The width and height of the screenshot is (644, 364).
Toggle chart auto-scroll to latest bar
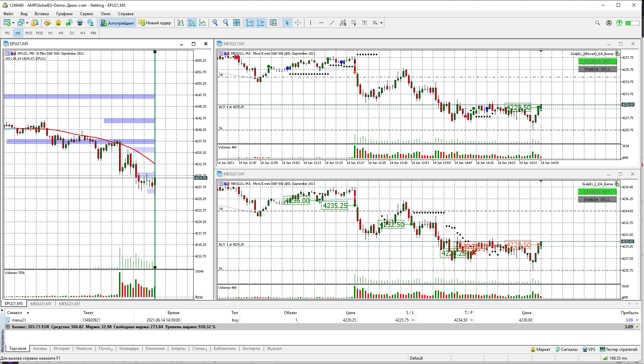click(250, 23)
